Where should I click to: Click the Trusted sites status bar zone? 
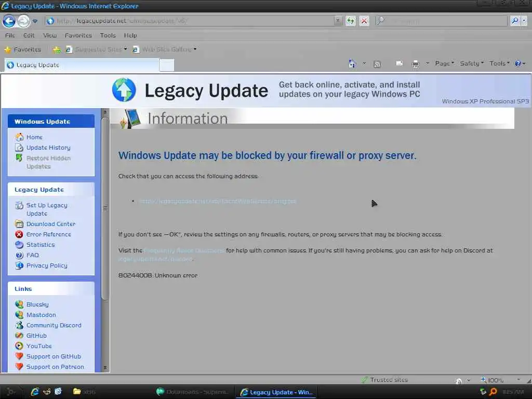(385, 380)
